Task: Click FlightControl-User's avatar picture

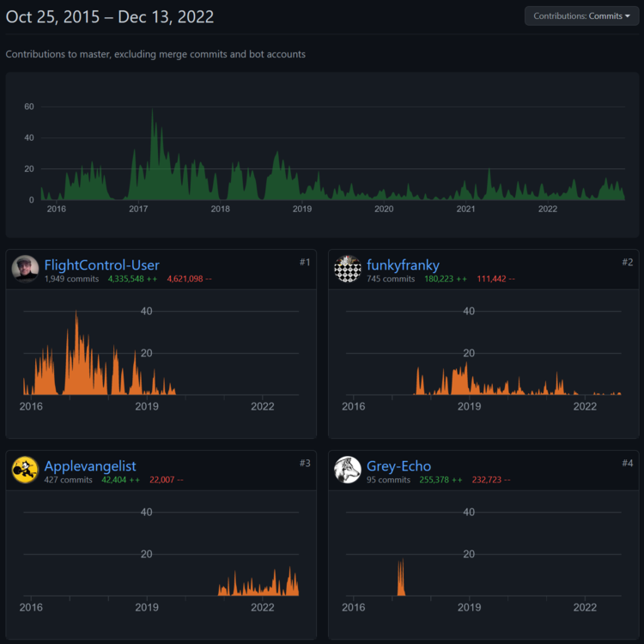Action: click(x=25, y=269)
